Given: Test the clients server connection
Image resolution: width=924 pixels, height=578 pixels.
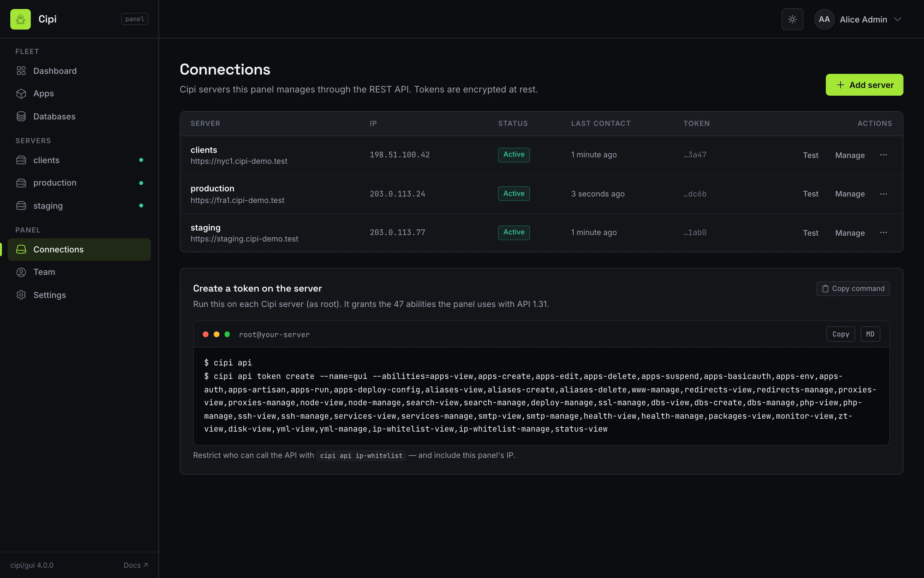Looking at the screenshot, I should click(x=811, y=155).
